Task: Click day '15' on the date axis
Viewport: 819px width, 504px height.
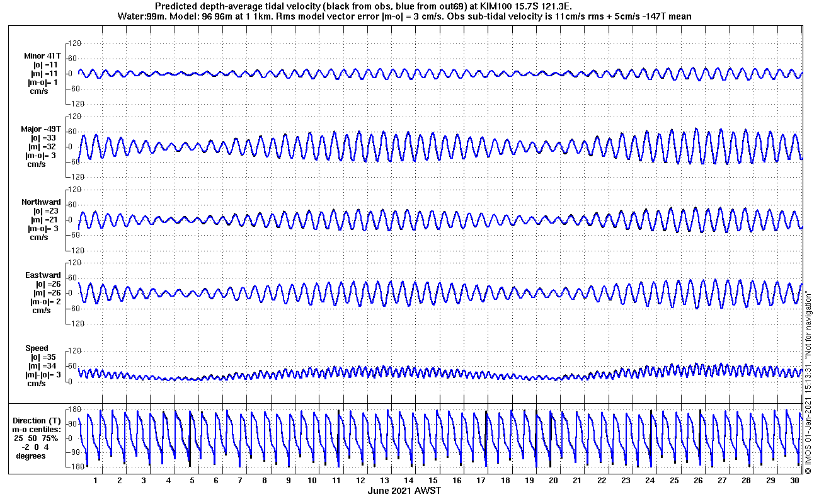Action: click(433, 480)
